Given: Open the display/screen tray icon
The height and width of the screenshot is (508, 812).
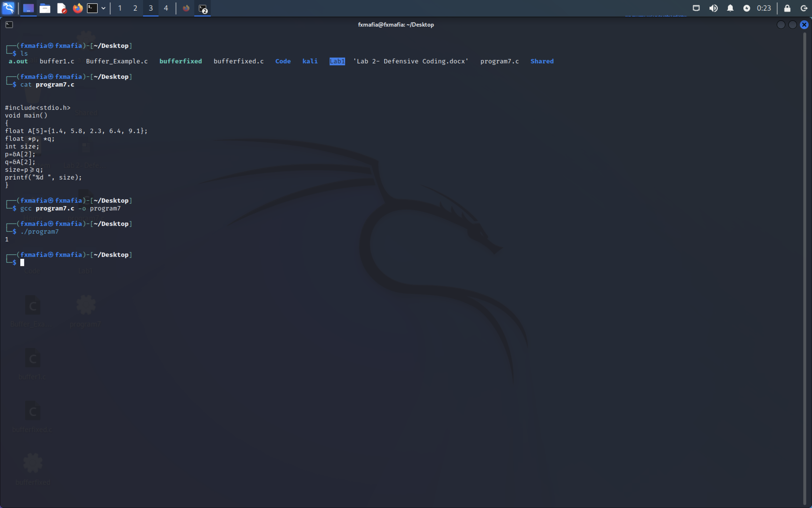Looking at the screenshot, I should click(x=696, y=8).
